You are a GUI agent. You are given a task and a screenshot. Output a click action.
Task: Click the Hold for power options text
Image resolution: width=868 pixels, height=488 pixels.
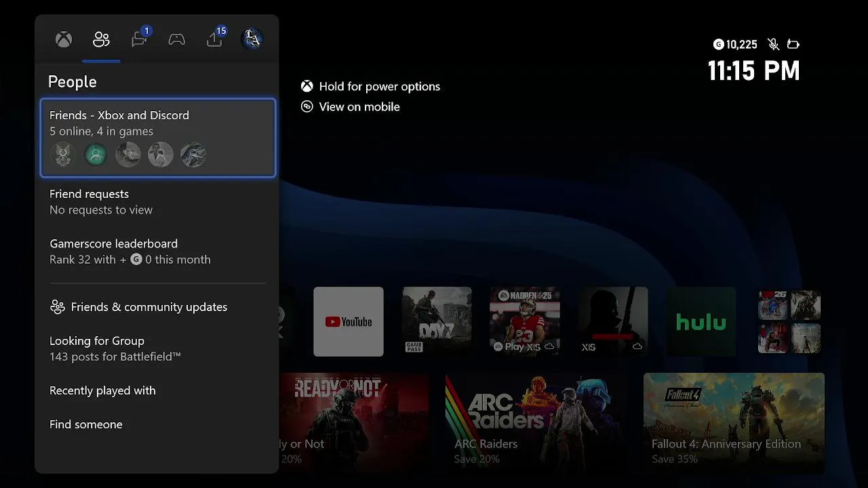point(380,86)
